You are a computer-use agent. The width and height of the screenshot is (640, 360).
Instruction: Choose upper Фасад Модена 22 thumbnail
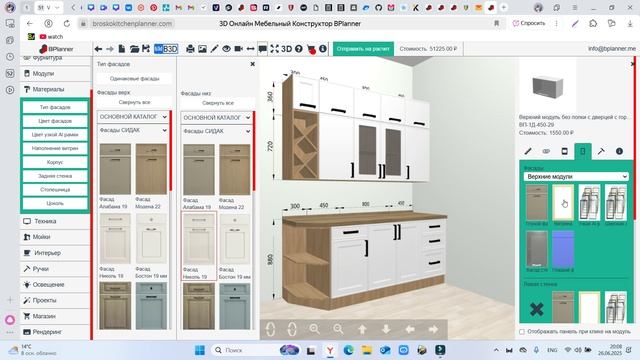tap(151, 169)
